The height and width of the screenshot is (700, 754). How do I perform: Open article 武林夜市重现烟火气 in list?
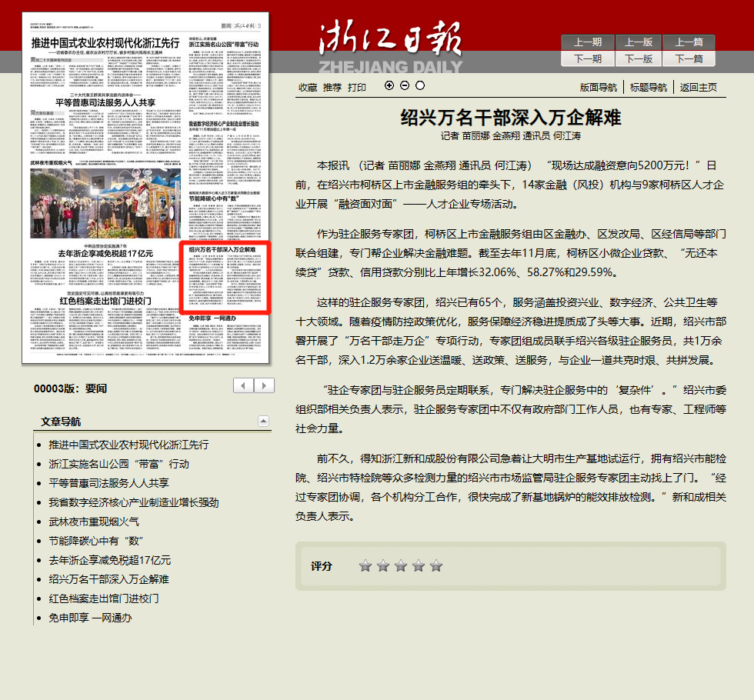tap(94, 522)
